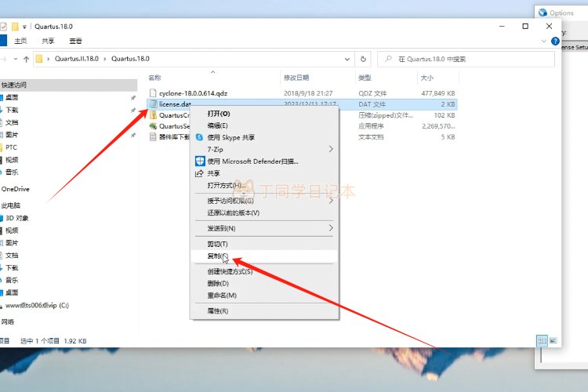This screenshot has width=588, height=392.
Task: Choose 剪切(T) in the context menu
Action: click(217, 244)
